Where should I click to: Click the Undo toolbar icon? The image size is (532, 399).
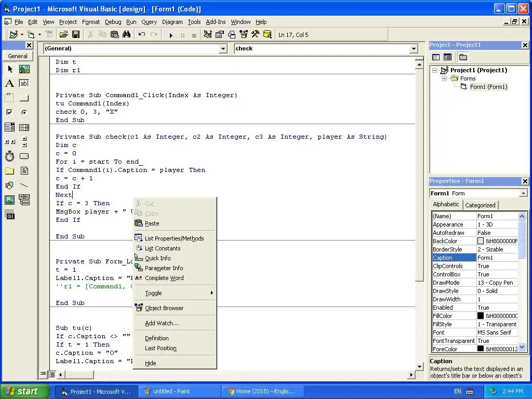(x=142, y=35)
